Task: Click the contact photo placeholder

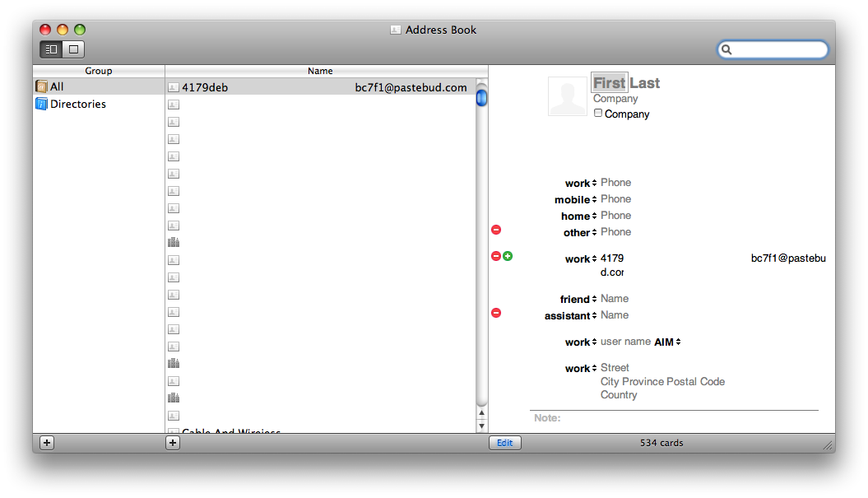Action: pos(568,95)
